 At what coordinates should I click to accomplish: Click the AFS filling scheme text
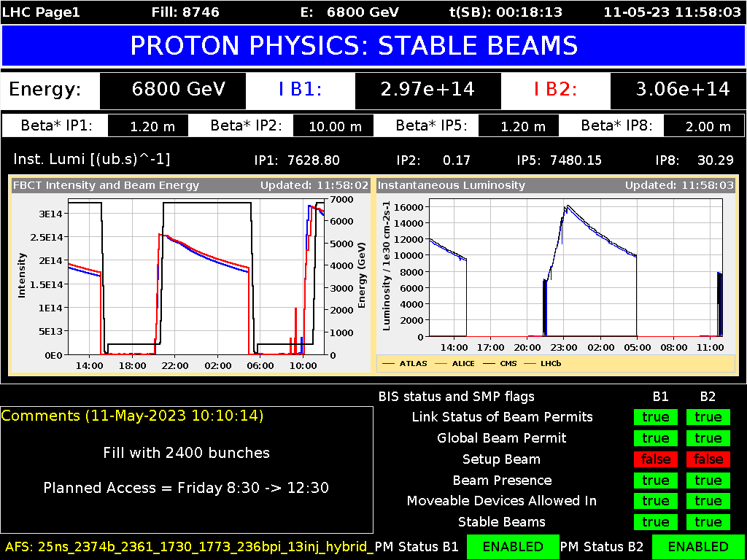pos(189,546)
